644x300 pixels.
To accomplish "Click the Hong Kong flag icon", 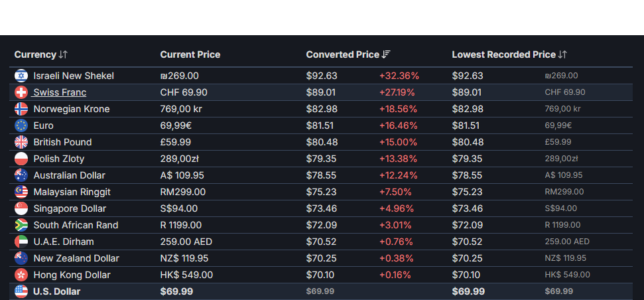I will [21, 275].
